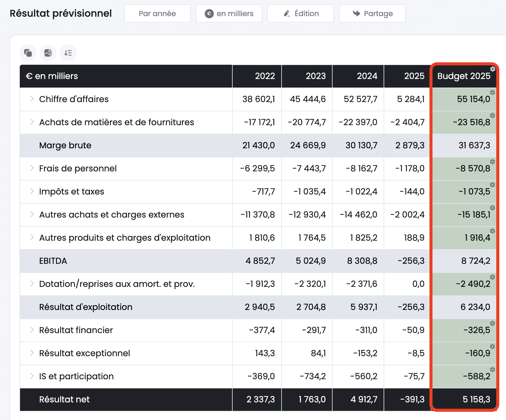Expand Autres achats et charges externes
This screenshot has width=506, height=420.
32,214
